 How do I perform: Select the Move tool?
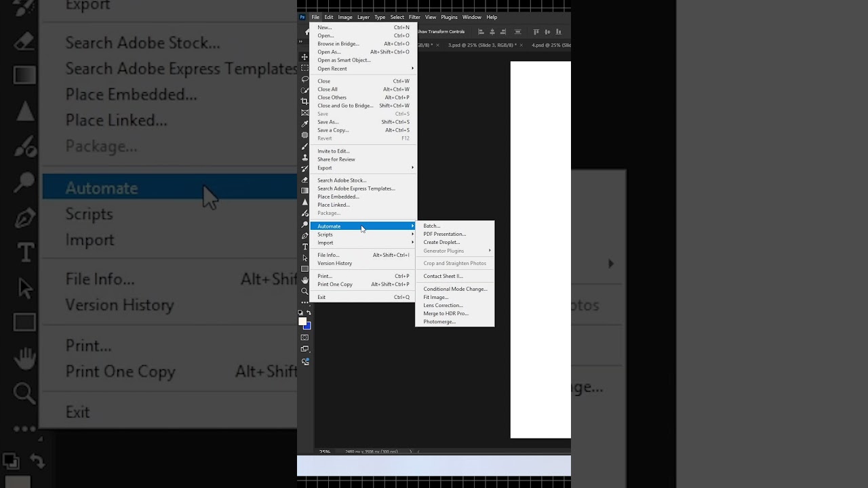click(x=304, y=57)
